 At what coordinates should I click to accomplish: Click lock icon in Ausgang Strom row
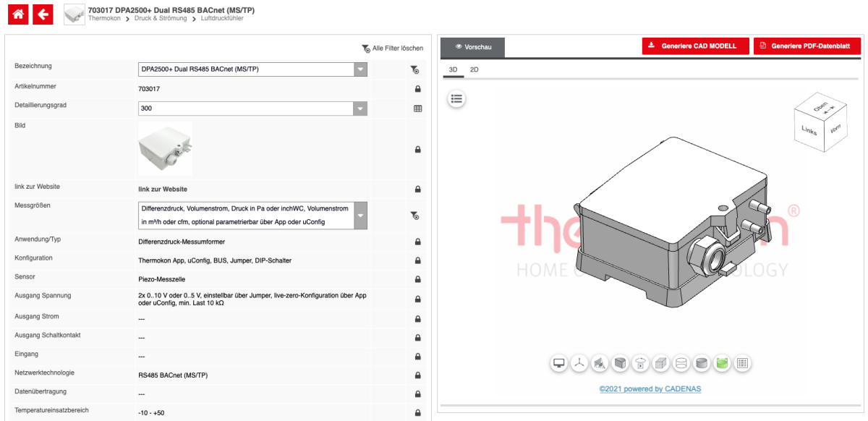(x=418, y=319)
